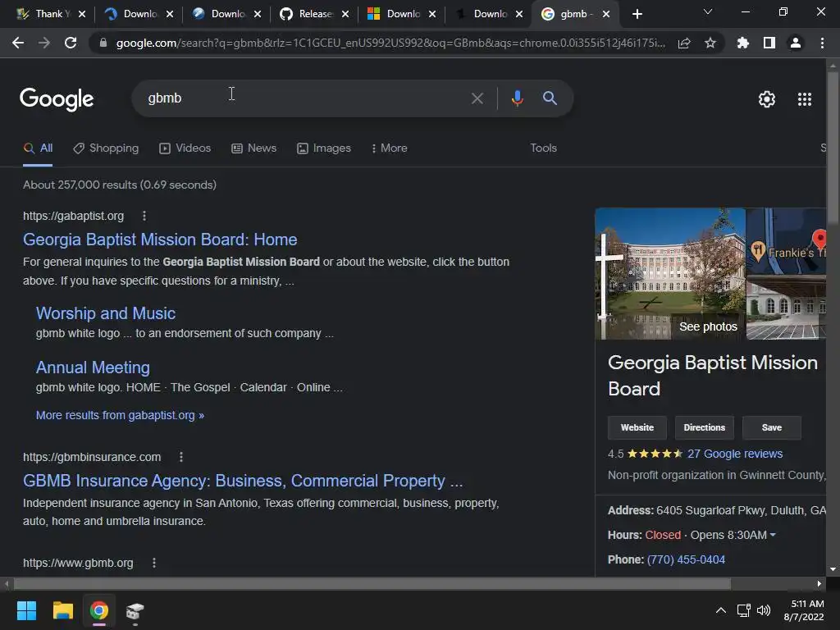Go back to the previous page
840x630 pixels.
[18, 43]
